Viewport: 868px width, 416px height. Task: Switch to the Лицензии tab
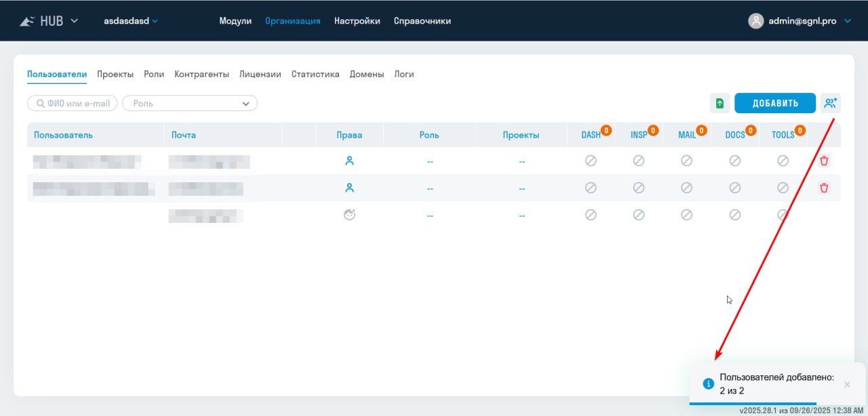260,75
